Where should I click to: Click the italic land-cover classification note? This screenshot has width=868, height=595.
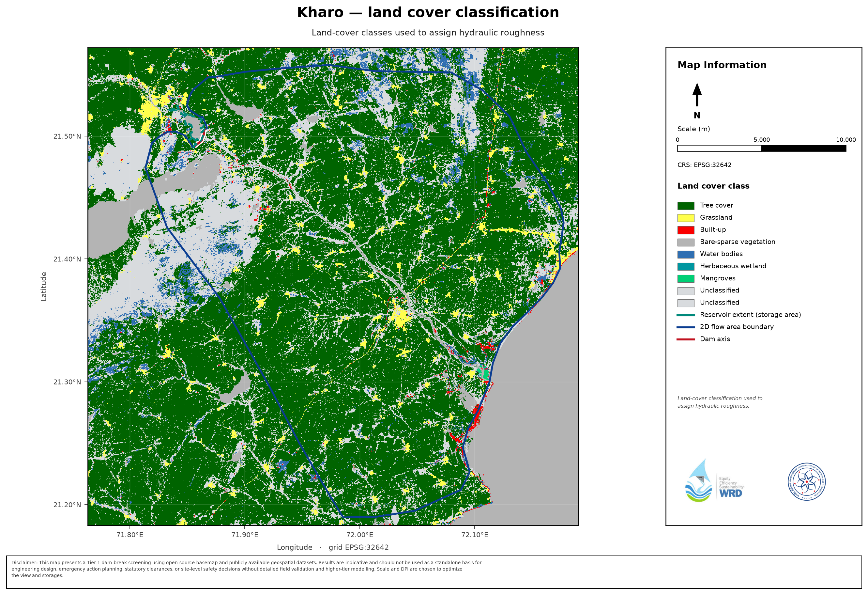(720, 402)
